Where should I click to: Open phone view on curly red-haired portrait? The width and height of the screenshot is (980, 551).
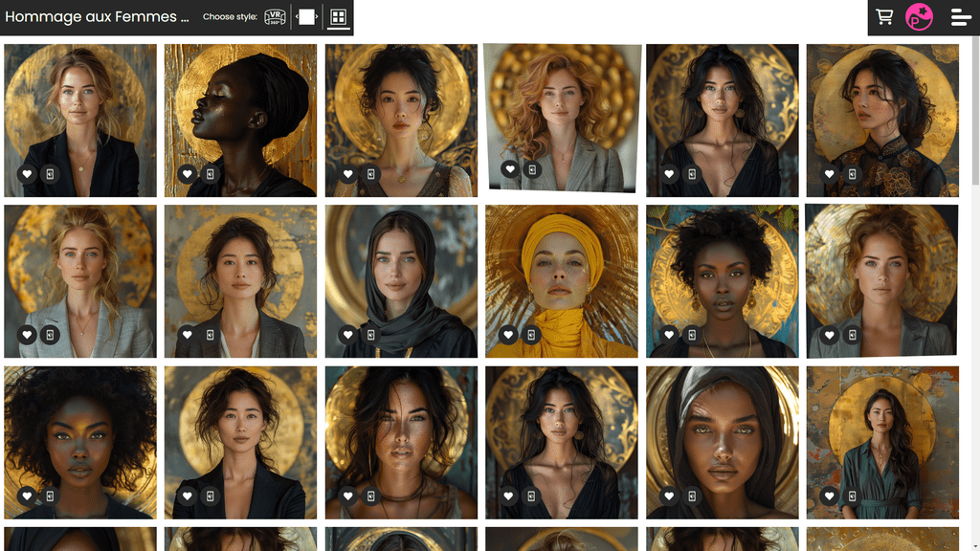click(532, 169)
